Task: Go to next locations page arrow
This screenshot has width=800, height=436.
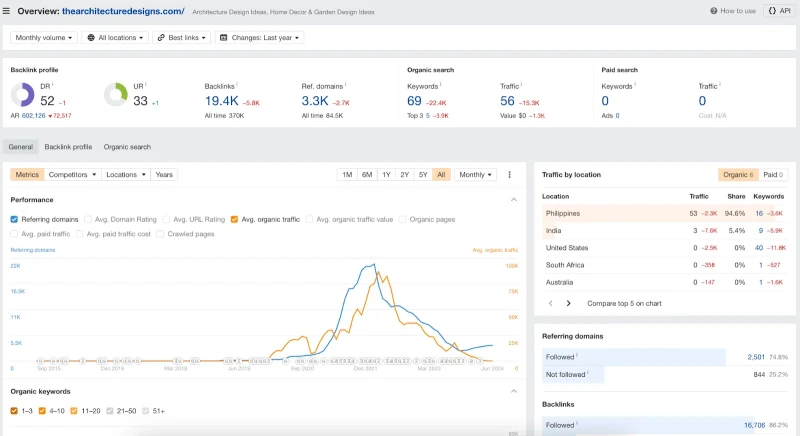Action: coord(568,303)
